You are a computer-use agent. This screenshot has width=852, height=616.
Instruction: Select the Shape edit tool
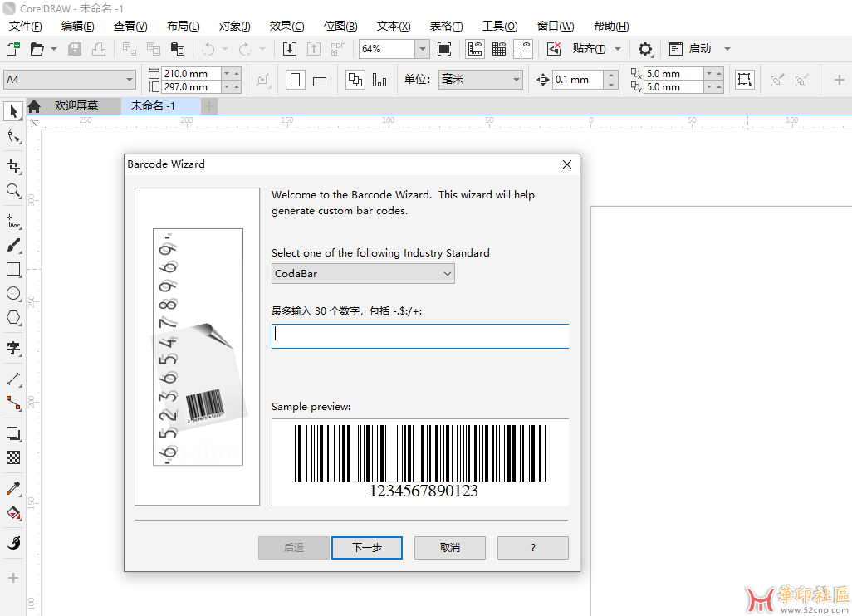pos(13,137)
